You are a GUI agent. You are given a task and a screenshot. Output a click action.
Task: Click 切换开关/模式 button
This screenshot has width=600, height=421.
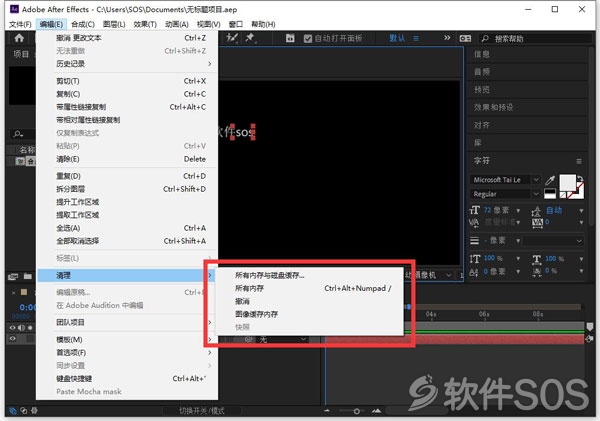[202, 411]
